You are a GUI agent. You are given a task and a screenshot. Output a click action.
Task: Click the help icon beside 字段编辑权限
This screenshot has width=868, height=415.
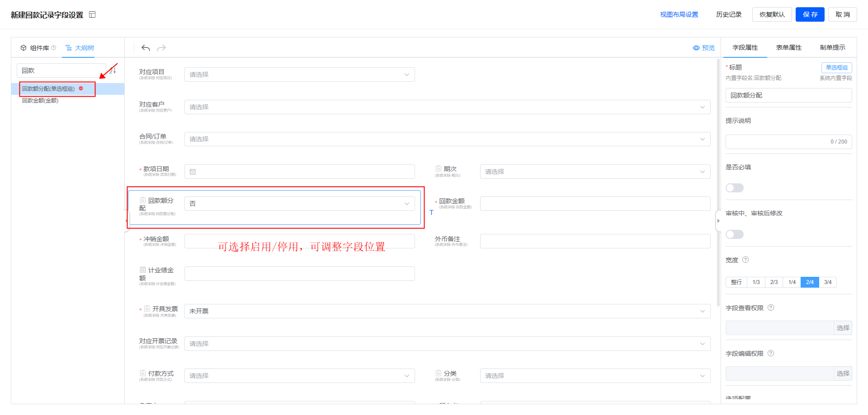coord(771,353)
